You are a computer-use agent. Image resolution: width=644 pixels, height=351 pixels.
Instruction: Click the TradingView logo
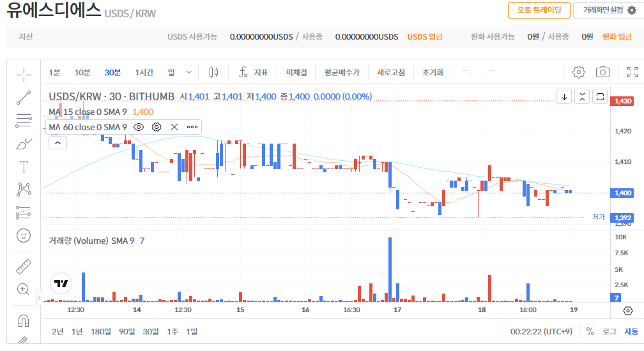point(61,283)
